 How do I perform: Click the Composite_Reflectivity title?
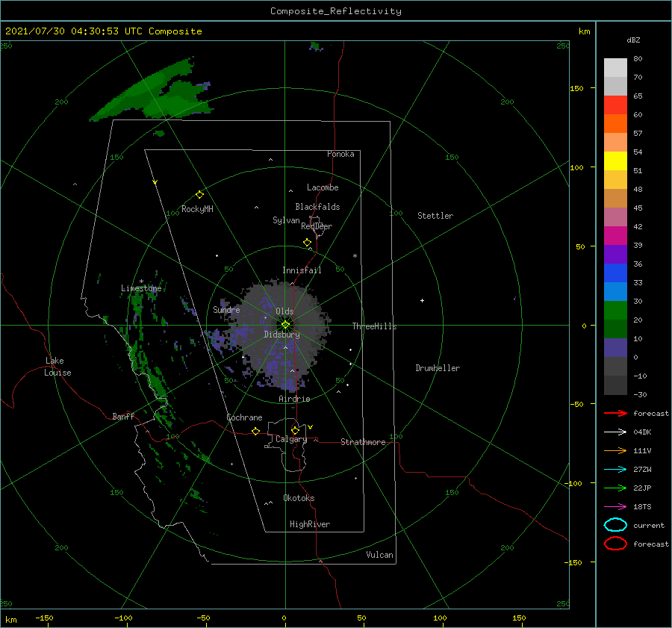(336, 11)
